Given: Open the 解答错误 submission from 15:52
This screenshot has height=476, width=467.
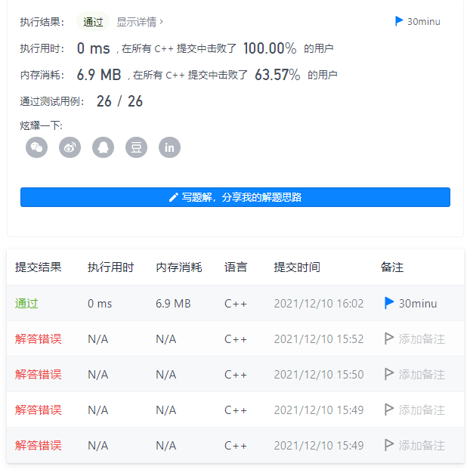Looking at the screenshot, I should pyautogui.click(x=39, y=338).
